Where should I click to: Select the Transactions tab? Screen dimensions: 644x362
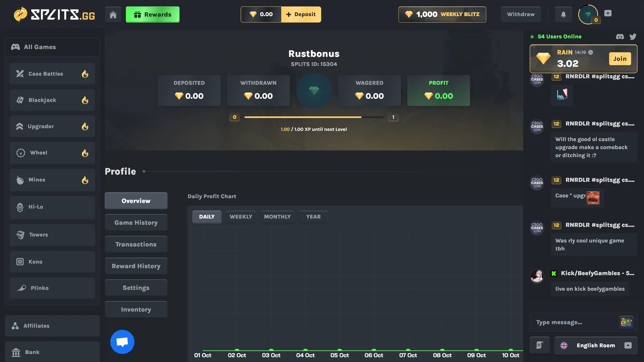click(x=136, y=244)
